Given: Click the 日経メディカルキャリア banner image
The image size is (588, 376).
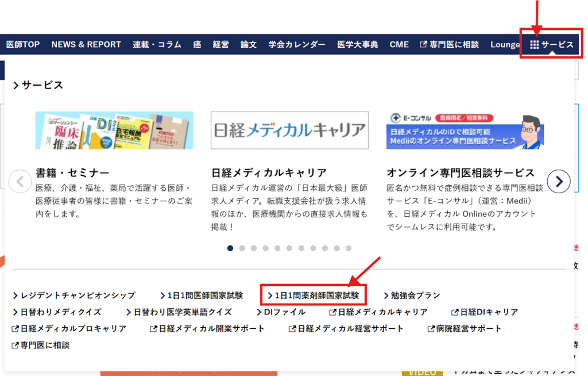Looking at the screenshot, I should (x=289, y=130).
